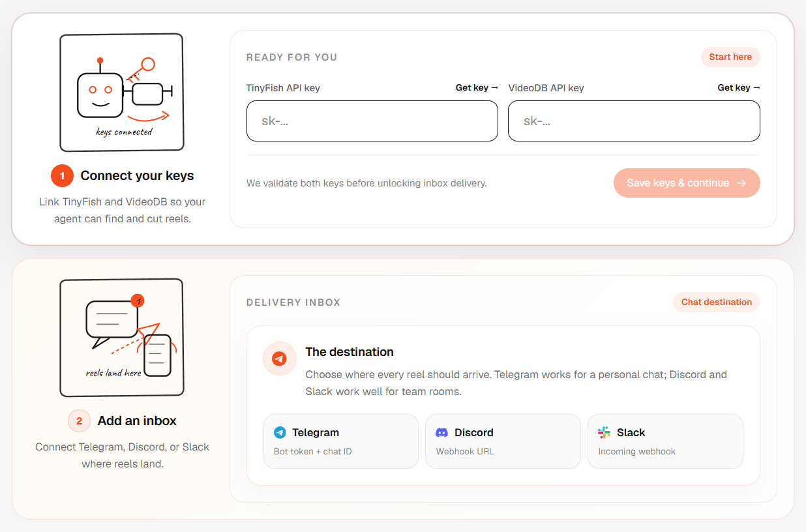Click the READY FOR YOU label

click(291, 57)
